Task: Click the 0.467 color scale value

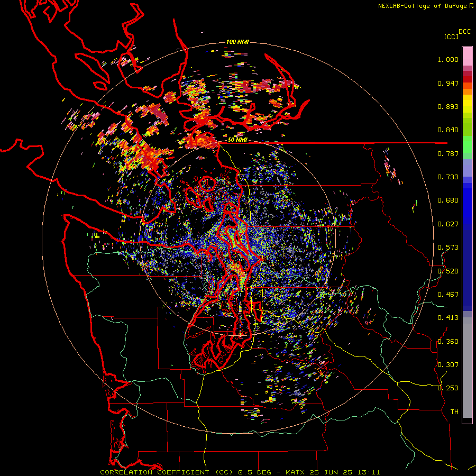Action: [x=448, y=295]
